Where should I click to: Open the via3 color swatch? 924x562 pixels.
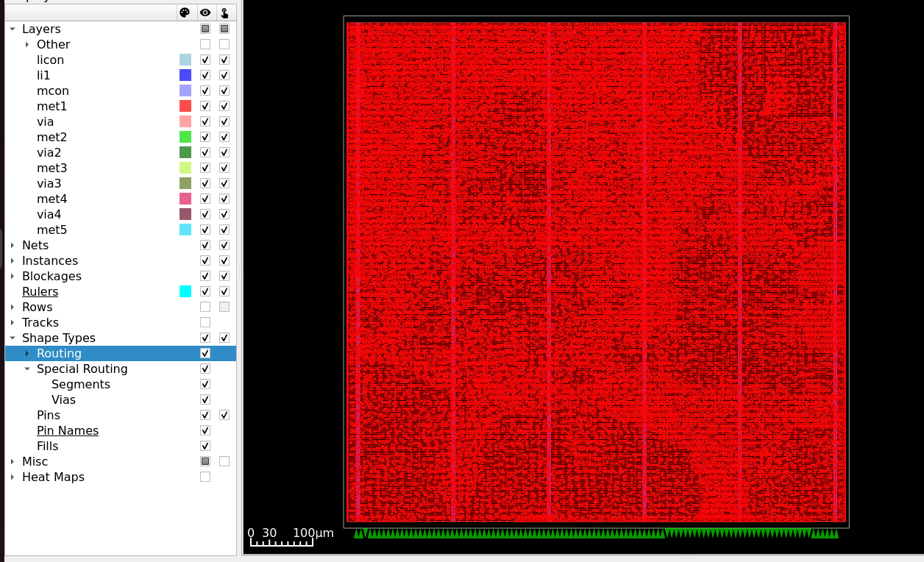pyautogui.click(x=185, y=183)
